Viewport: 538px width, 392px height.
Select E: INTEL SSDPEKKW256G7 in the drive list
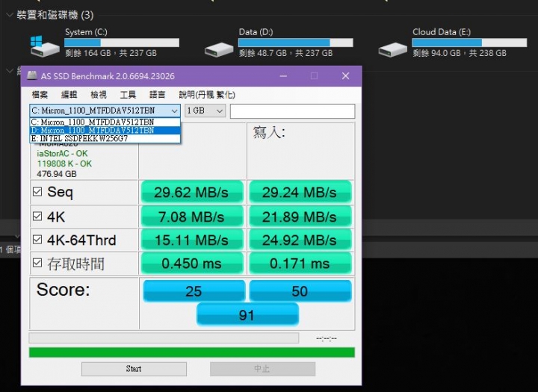(105, 139)
